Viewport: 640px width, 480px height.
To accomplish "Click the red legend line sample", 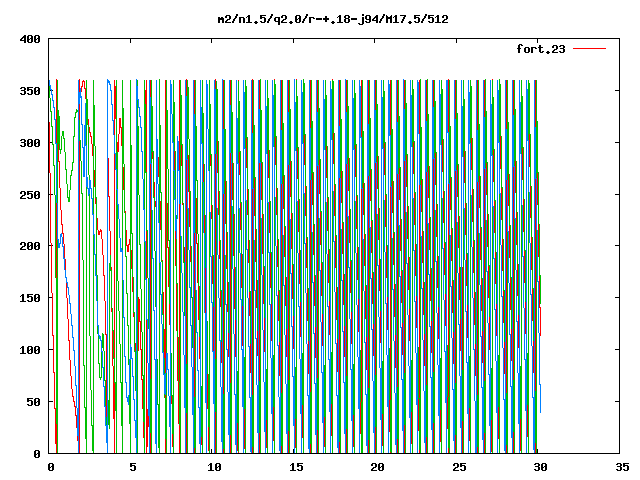I will pyautogui.click(x=589, y=49).
